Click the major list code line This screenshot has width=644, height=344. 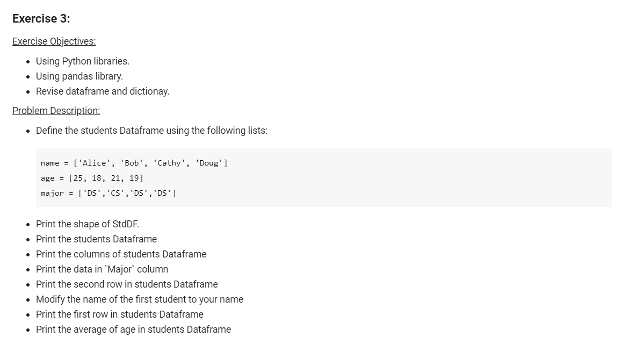(108, 193)
